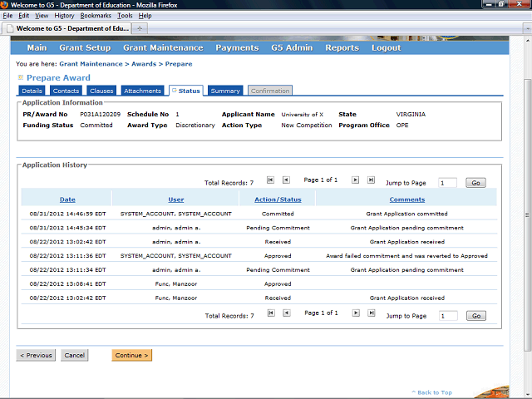Click the Cancel button
The height and width of the screenshot is (399, 532).
pos(74,355)
